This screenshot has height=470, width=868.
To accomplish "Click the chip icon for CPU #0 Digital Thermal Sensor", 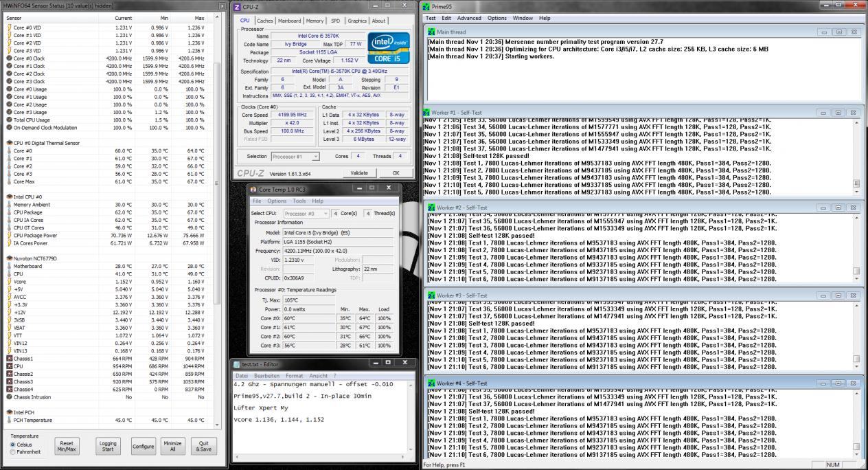I will tap(9, 142).
